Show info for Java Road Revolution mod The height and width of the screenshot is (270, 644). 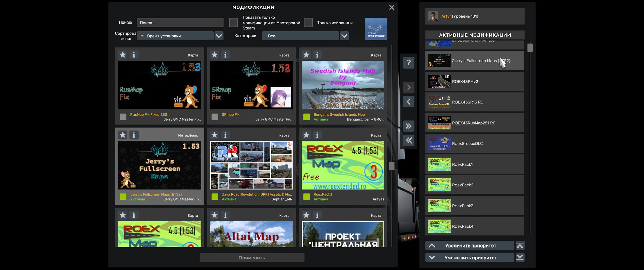[x=225, y=135]
